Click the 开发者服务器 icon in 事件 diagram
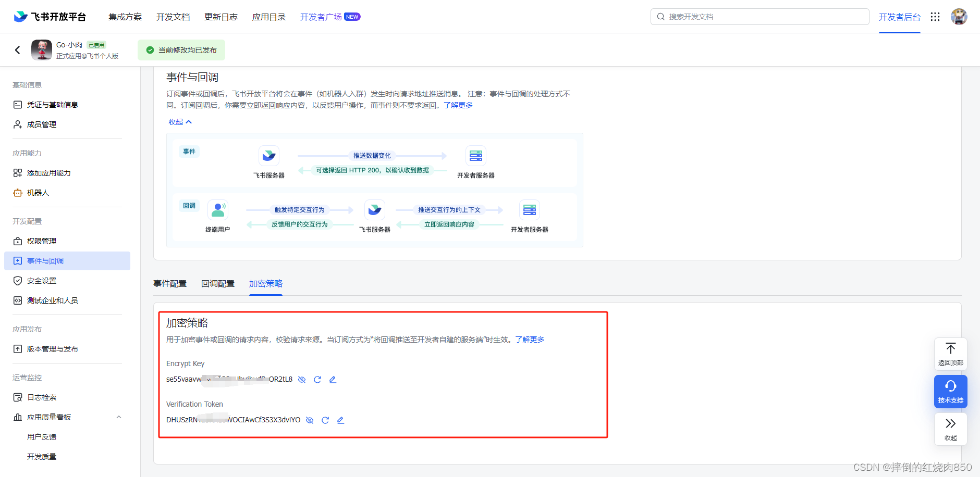The image size is (980, 477). 476,156
